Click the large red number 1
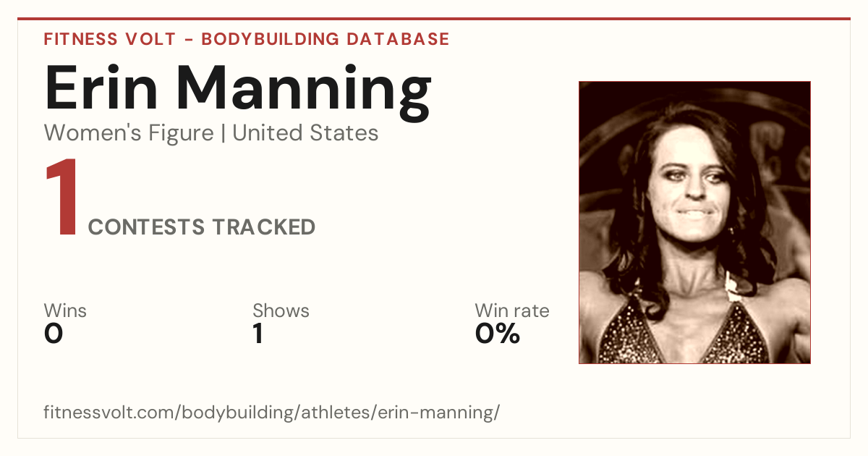The width and height of the screenshot is (868, 456). click(x=61, y=198)
